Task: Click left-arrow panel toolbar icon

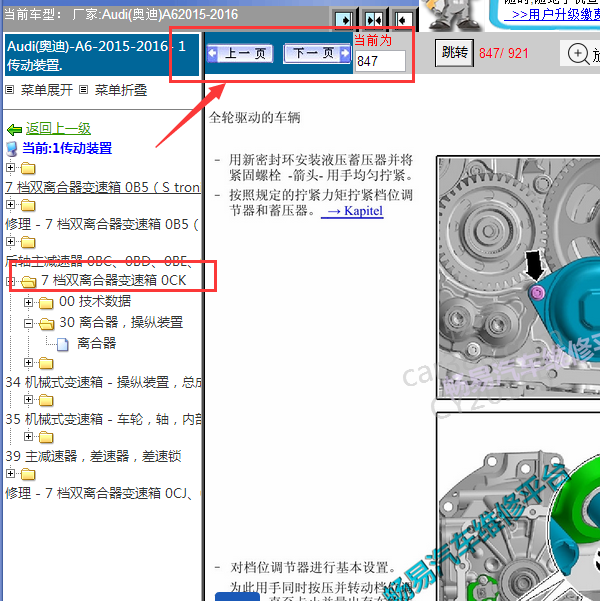Action: pyautogui.click(x=403, y=20)
